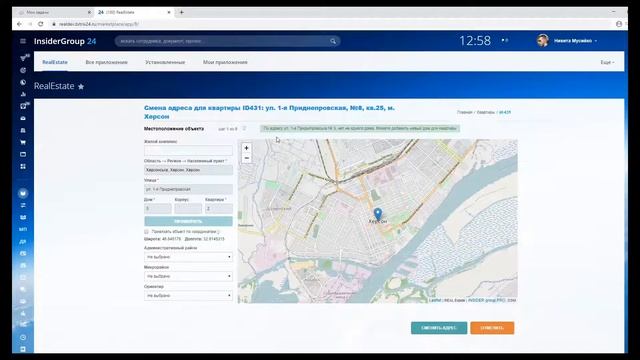Image resolution: width=640 pixels, height=360 pixels.
Task: Open the Leaflet link on the map
Action: tap(435, 300)
